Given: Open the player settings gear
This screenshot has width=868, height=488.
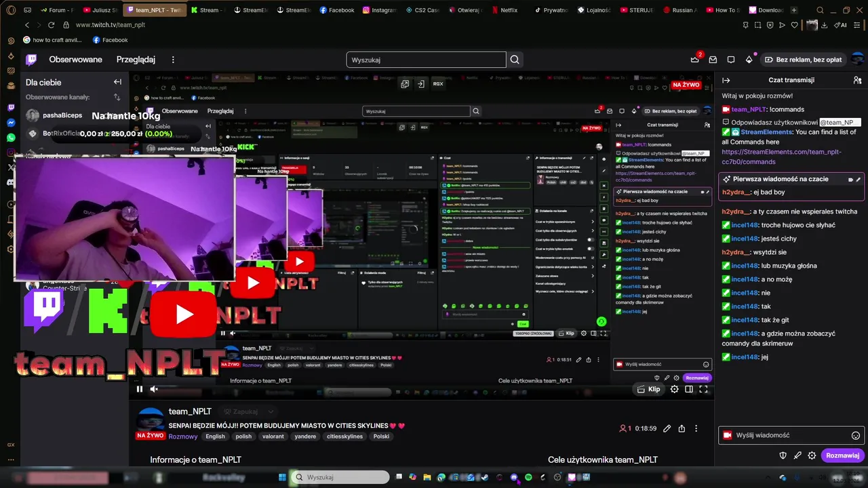Looking at the screenshot, I should click(674, 389).
